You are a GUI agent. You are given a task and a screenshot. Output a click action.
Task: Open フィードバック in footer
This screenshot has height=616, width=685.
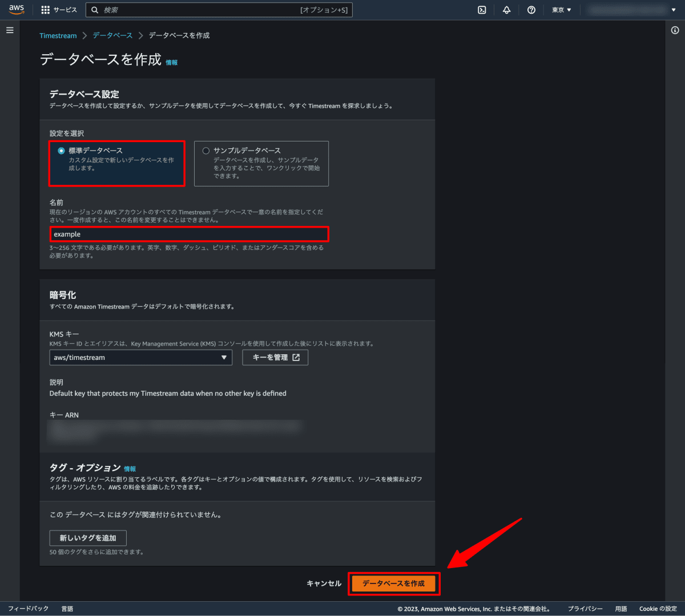click(29, 609)
